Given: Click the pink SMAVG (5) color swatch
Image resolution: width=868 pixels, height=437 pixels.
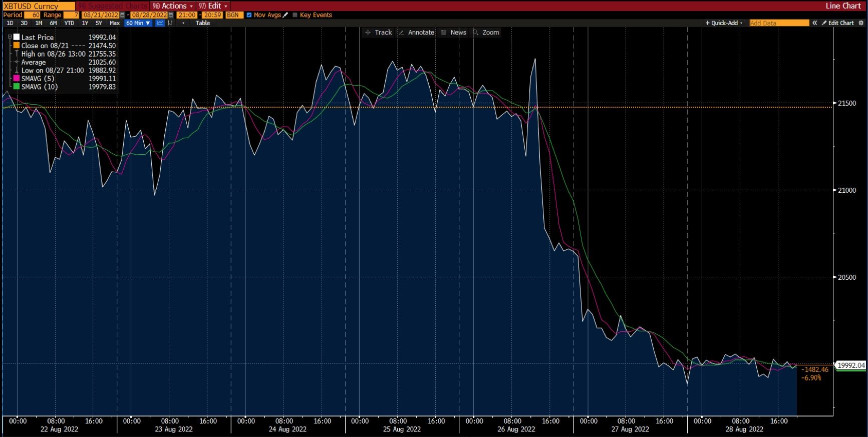Looking at the screenshot, I should pos(17,79).
